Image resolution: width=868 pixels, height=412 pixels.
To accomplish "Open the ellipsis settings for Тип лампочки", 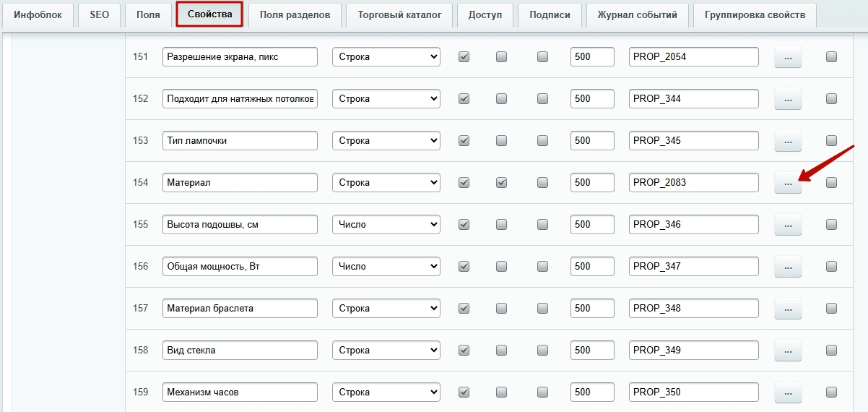I will pyautogui.click(x=788, y=141).
